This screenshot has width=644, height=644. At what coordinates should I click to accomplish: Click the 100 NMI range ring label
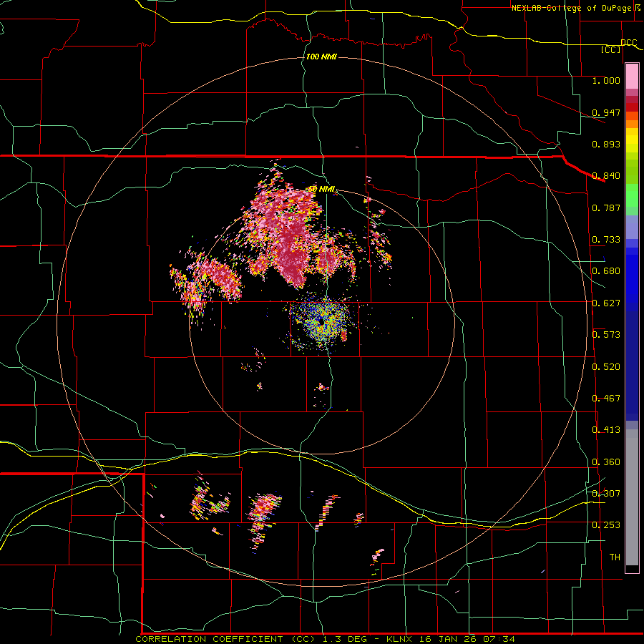(x=321, y=57)
